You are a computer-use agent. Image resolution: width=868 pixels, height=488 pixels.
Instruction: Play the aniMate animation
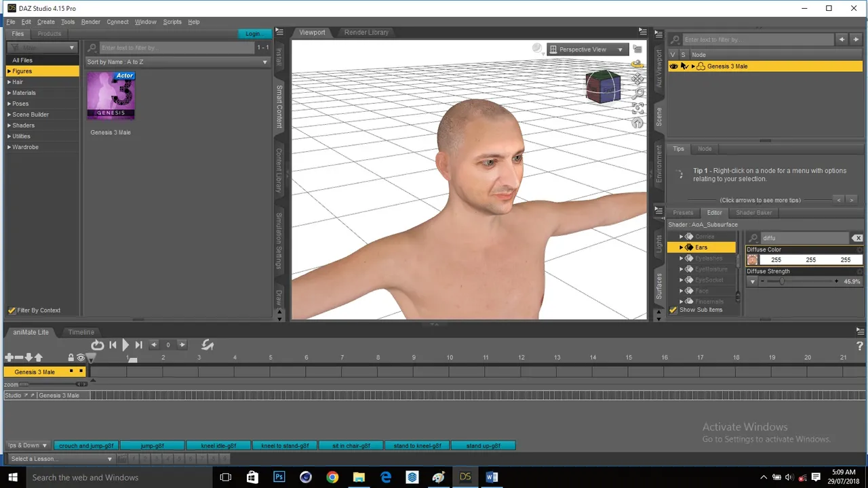[x=125, y=345]
